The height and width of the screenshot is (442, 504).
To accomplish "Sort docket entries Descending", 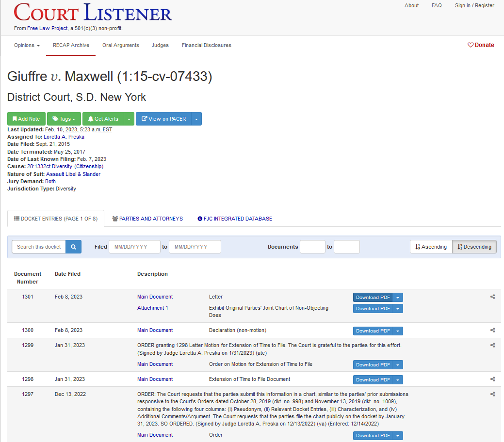I will tap(474, 247).
